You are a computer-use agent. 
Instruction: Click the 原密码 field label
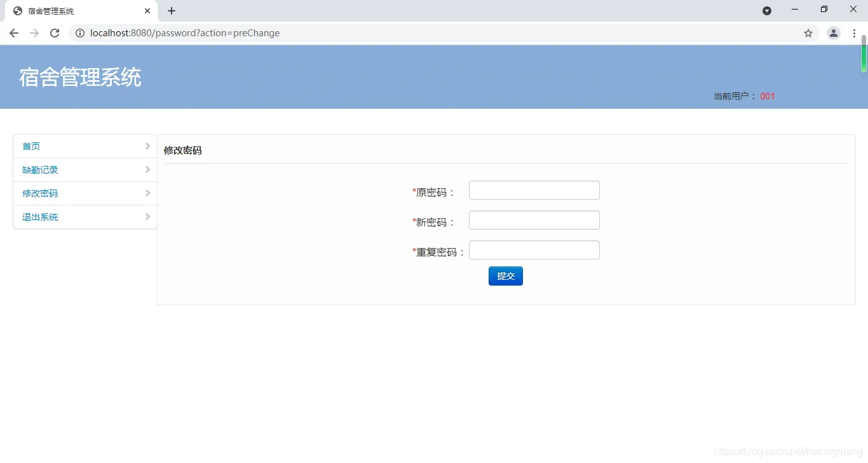[434, 193]
